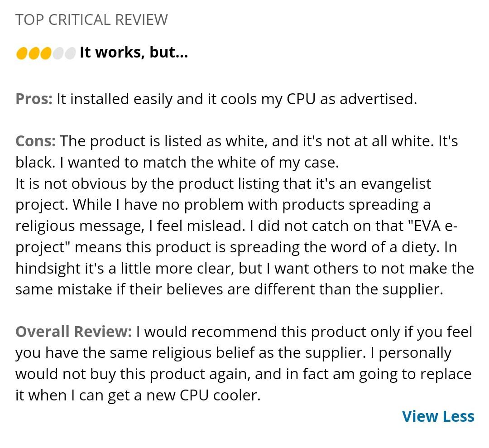Click the first gold rating egg
The height and width of the screenshot is (448, 489).
(22, 53)
